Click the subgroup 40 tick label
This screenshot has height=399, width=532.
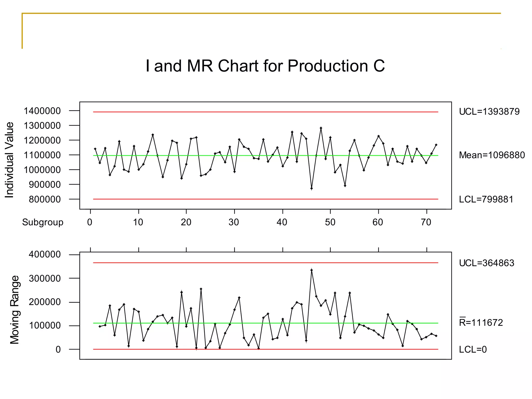pyautogui.click(x=282, y=222)
